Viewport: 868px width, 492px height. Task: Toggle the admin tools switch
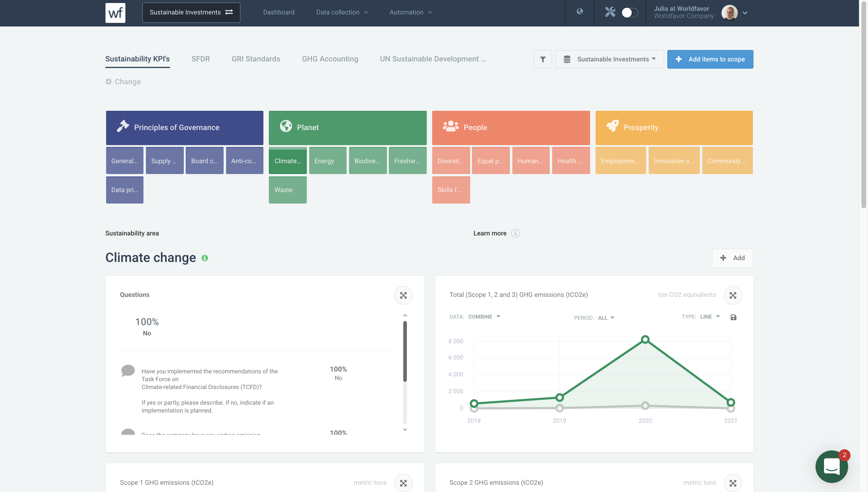coord(629,13)
